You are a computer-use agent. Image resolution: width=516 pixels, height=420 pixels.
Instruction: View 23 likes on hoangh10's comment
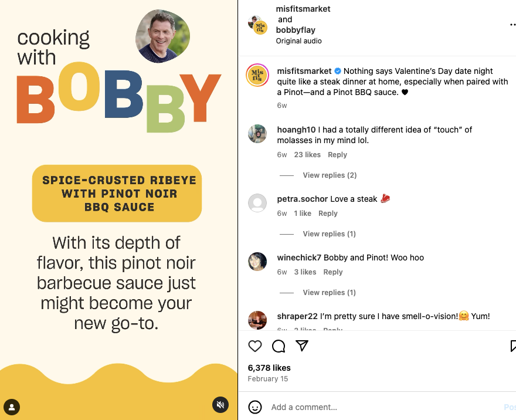[x=307, y=155]
